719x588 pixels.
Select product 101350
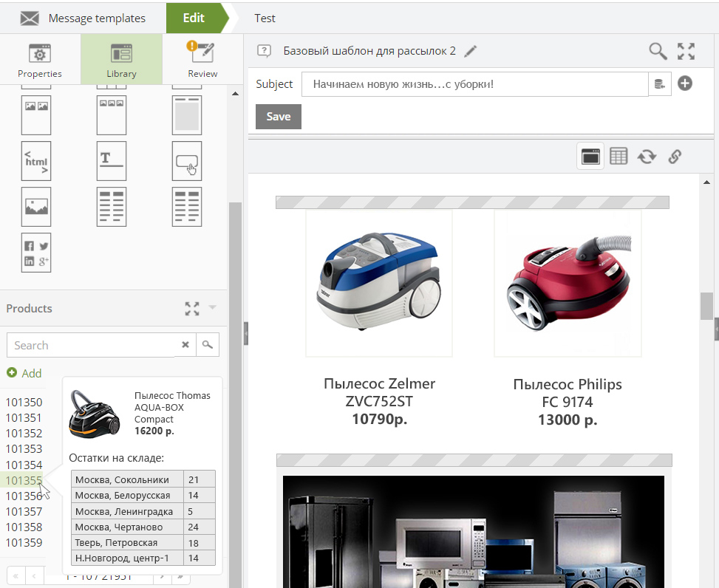(24, 403)
